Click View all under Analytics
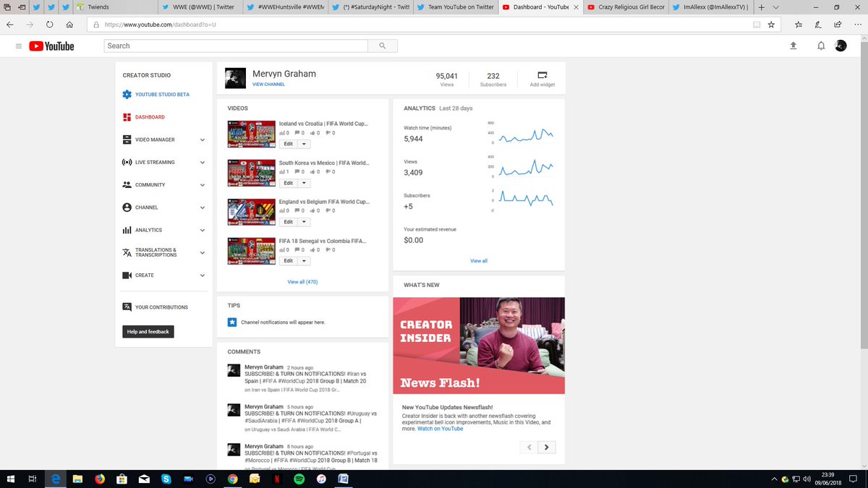Viewport: 868px width, 488px height. click(479, 261)
